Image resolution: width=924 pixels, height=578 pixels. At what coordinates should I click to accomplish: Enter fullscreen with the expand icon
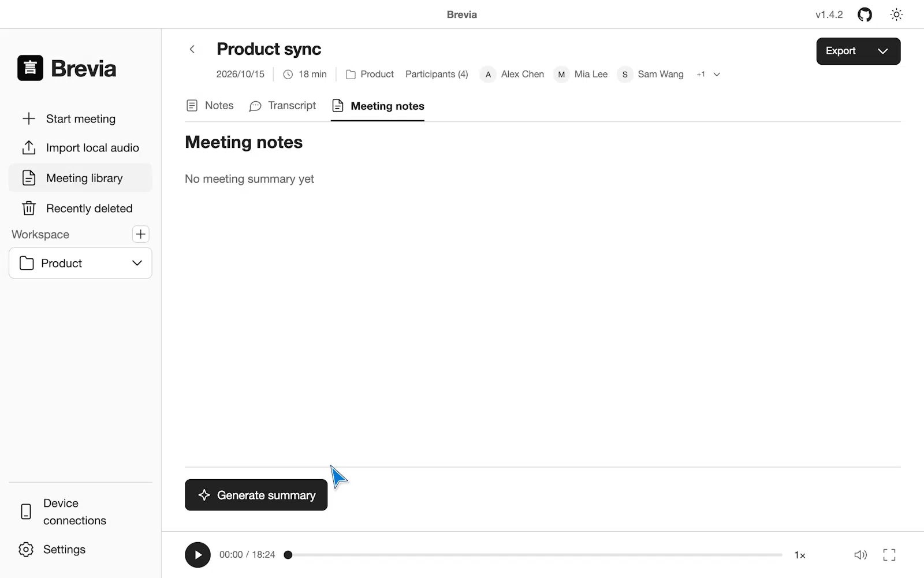[x=889, y=555]
